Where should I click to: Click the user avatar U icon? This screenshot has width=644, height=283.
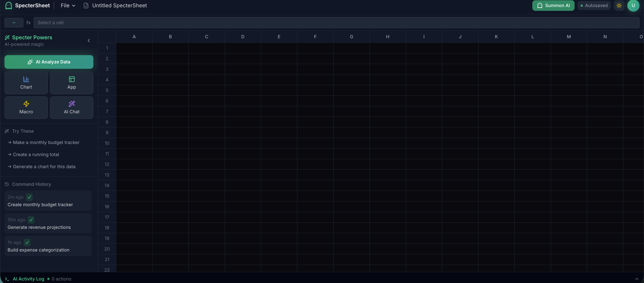[x=633, y=6]
